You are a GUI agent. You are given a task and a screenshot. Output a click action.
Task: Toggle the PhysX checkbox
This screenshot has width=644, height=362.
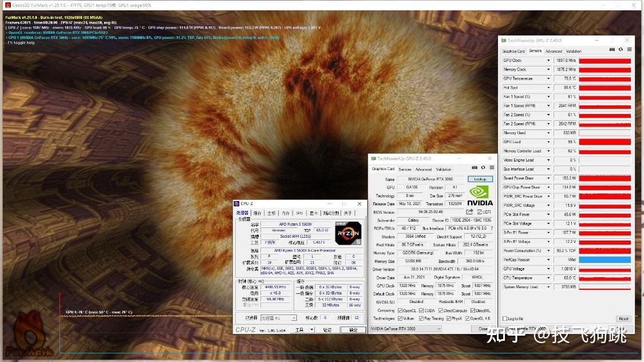point(448,318)
